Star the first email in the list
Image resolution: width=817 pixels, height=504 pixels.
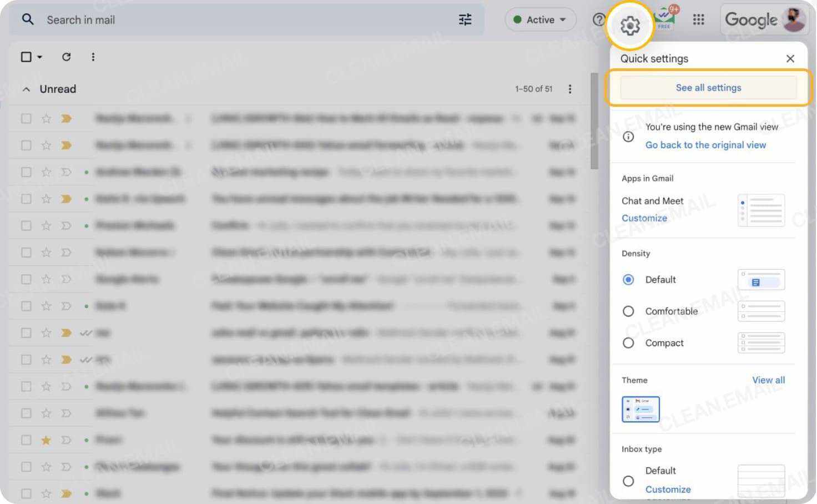coord(46,118)
